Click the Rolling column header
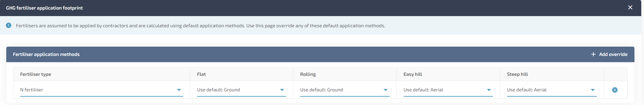 click(x=308, y=74)
